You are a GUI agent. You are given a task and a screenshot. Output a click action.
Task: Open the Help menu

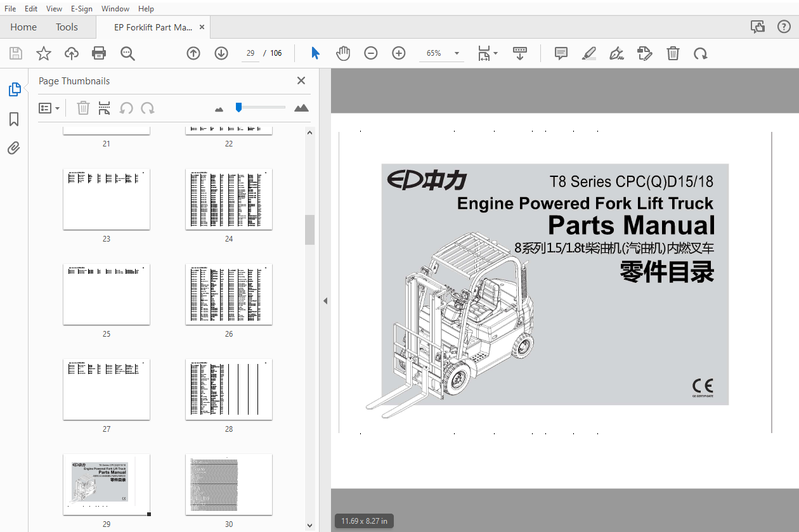click(x=146, y=9)
